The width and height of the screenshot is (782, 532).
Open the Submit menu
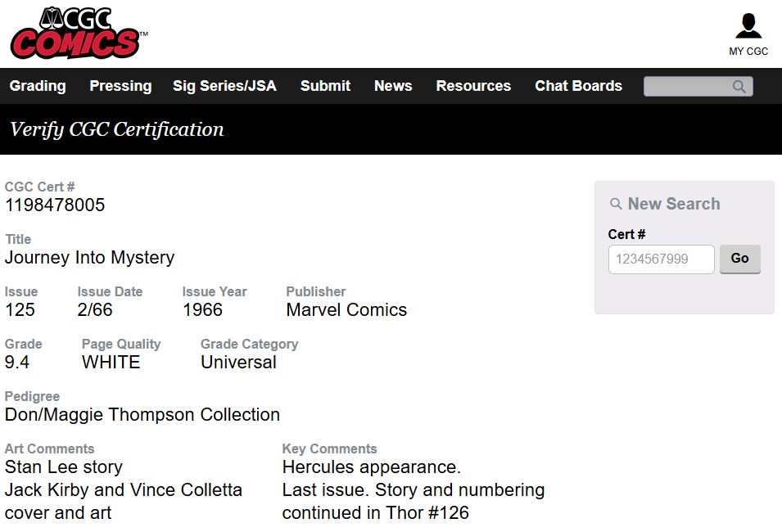(325, 86)
